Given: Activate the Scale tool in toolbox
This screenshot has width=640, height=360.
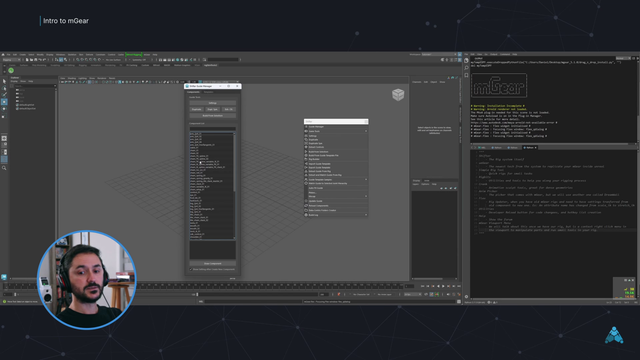Looking at the screenshot, I should pos(4,116).
